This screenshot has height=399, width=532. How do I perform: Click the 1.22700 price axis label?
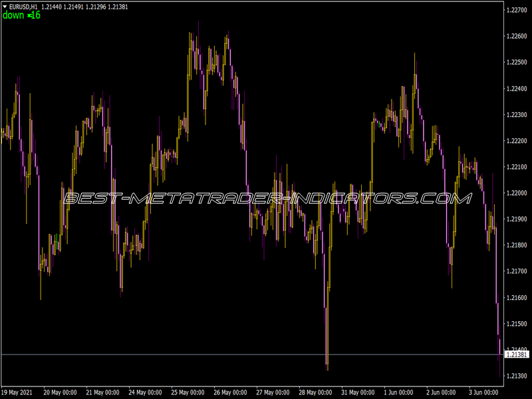pyautogui.click(x=517, y=10)
